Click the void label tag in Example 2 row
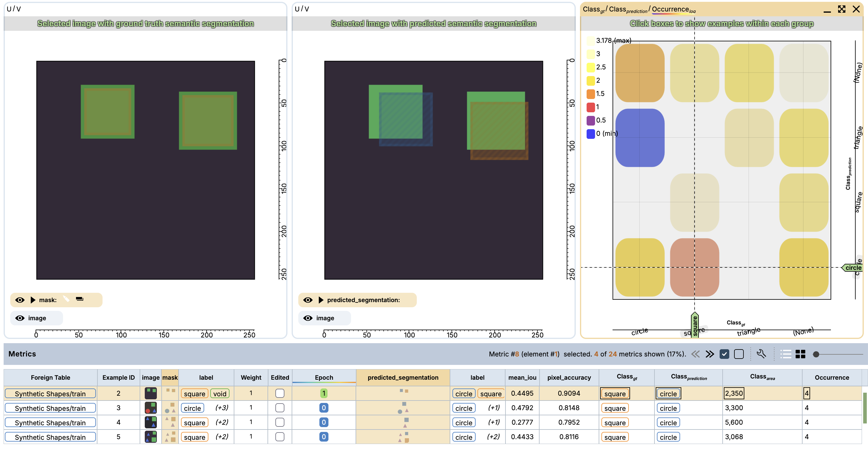 coord(220,394)
